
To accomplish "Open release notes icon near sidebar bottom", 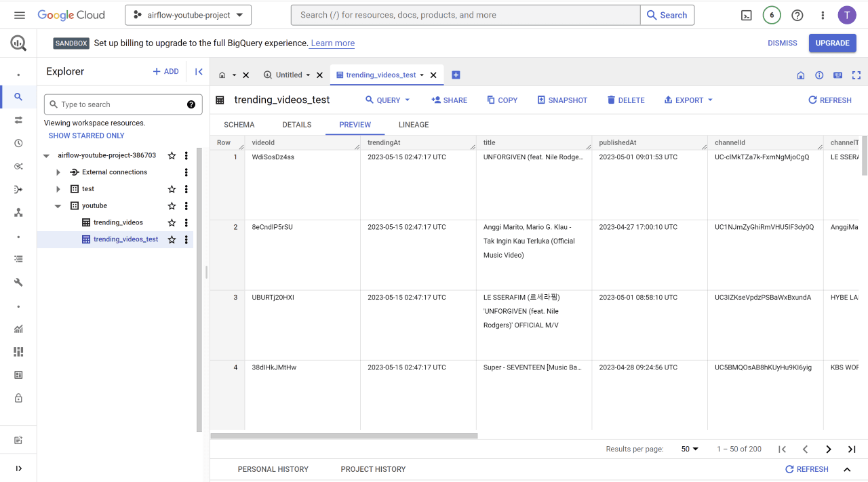I will [18, 440].
